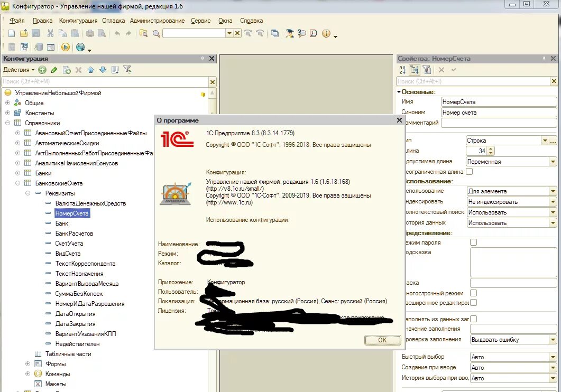The height and width of the screenshot is (392, 561).
Task: Sort properties alphabetically with A-Z icon
Action: click(402, 70)
